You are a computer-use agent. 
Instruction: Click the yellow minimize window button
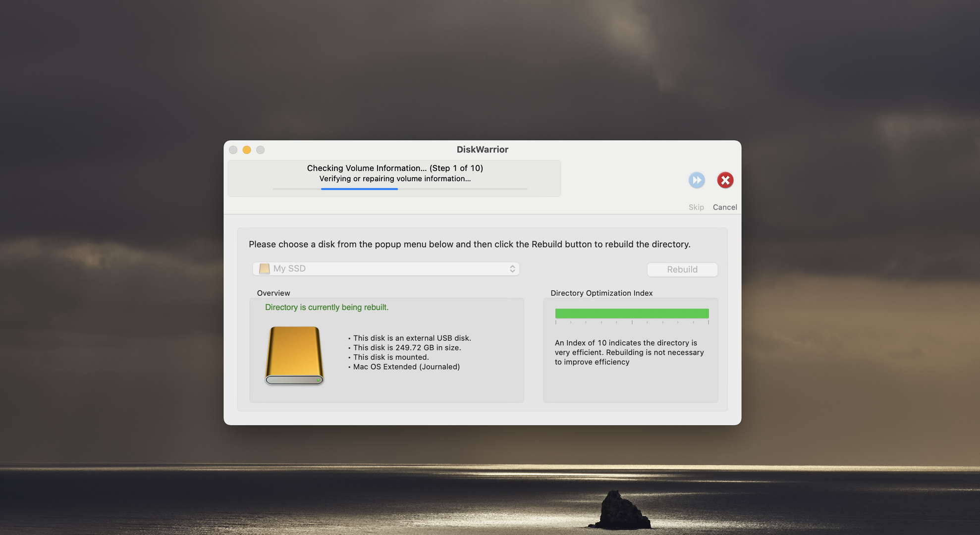pos(247,150)
